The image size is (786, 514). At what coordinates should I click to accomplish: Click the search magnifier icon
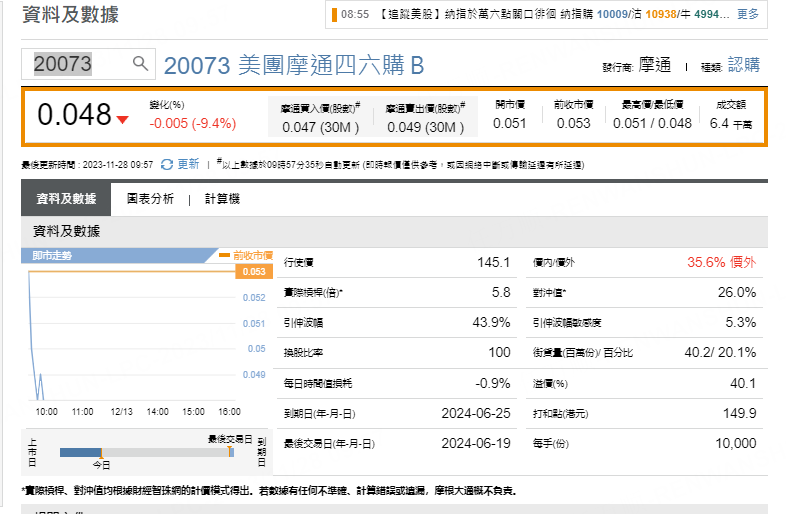141,64
